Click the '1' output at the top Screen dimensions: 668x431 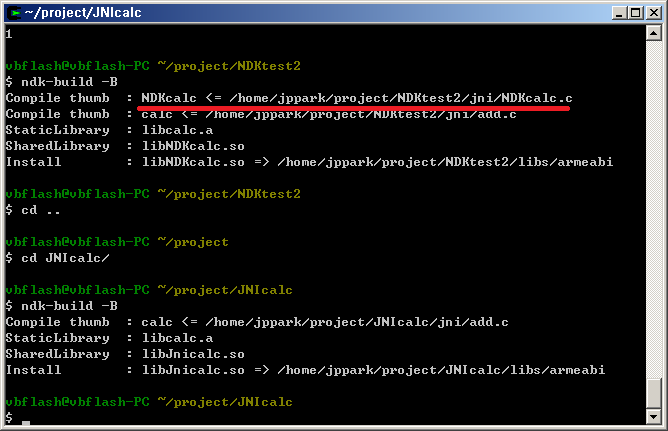(9, 34)
